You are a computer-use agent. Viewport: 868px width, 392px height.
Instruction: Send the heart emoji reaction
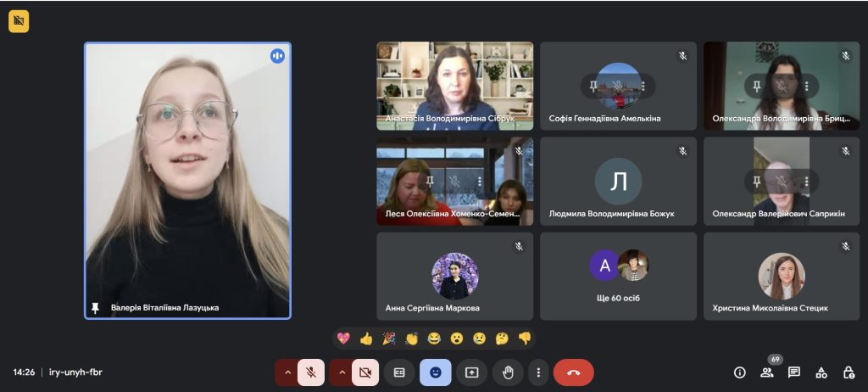pos(343,339)
